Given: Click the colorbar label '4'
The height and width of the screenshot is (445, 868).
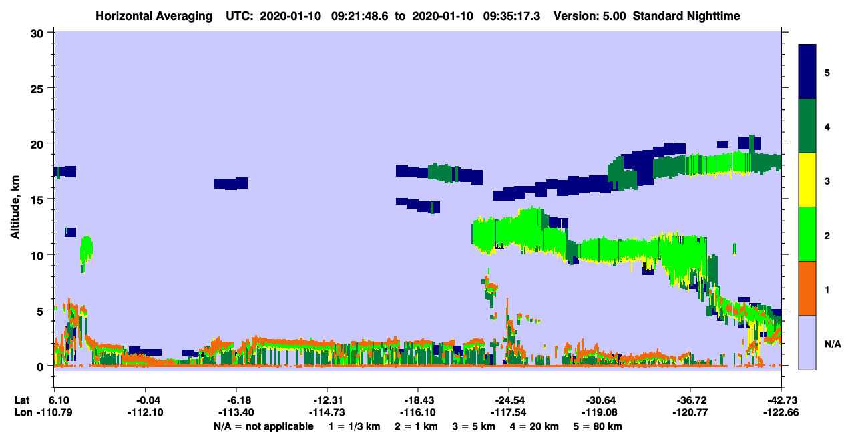Looking at the screenshot, I should point(827,126).
